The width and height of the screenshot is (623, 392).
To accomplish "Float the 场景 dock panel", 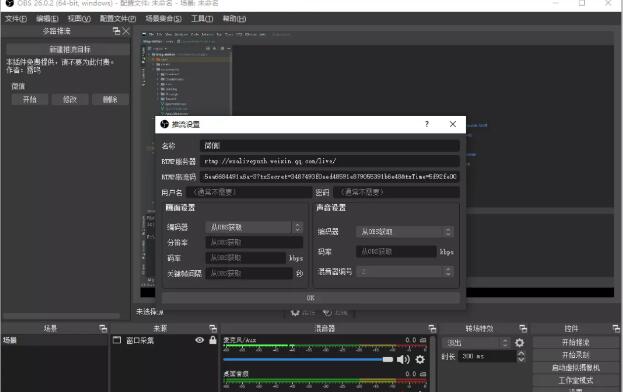I will 103,328.
